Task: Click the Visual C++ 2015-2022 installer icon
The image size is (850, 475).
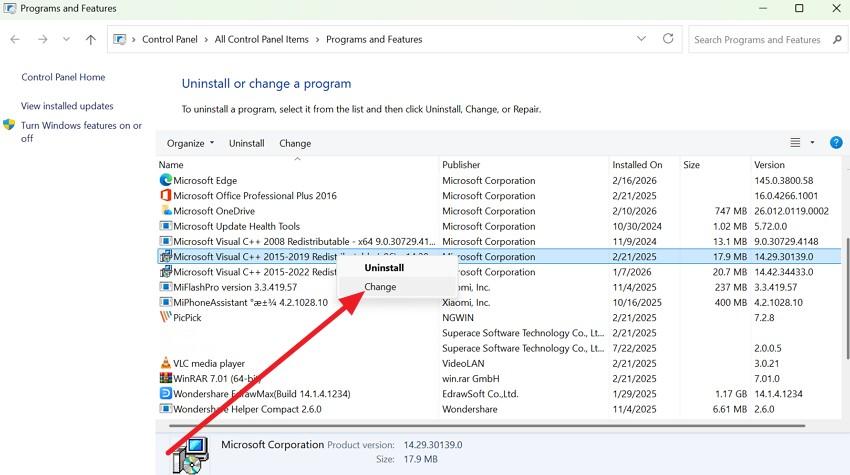Action: coord(166,271)
